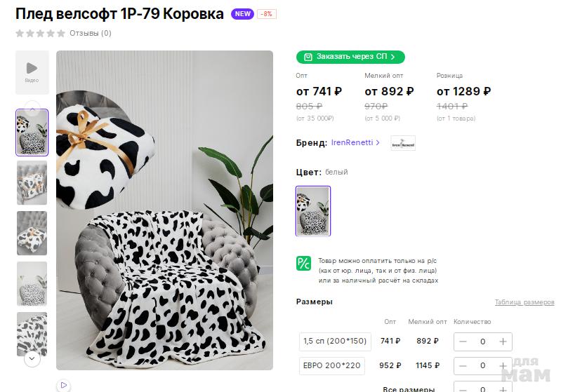Image resolution: width=561 pixels, height=392 pixels.
Task: Increase quantity for ЕВРО 200*220 size
Action: pyautogui.click(x=503, y=365)
